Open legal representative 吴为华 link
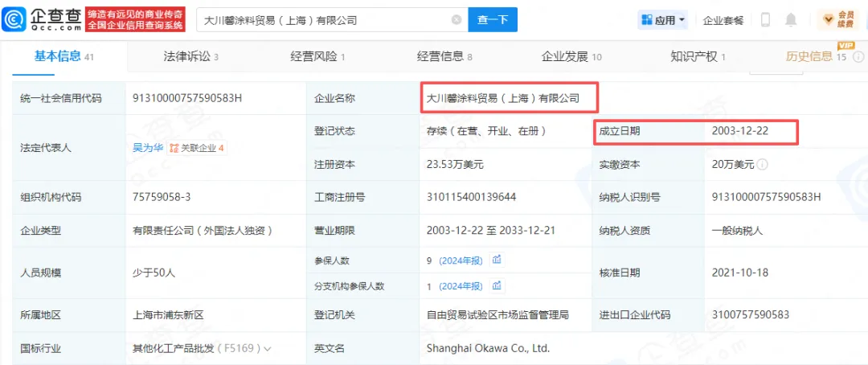 (148, 148)
